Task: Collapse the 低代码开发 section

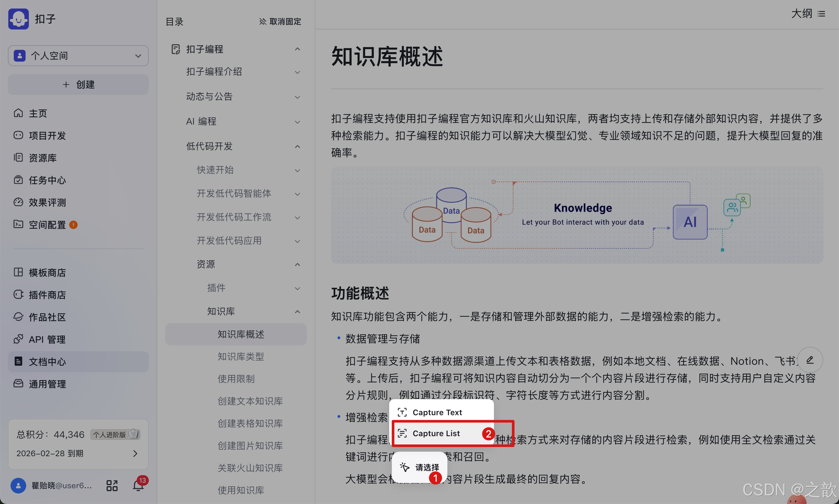Action: [x=297, y=146]
